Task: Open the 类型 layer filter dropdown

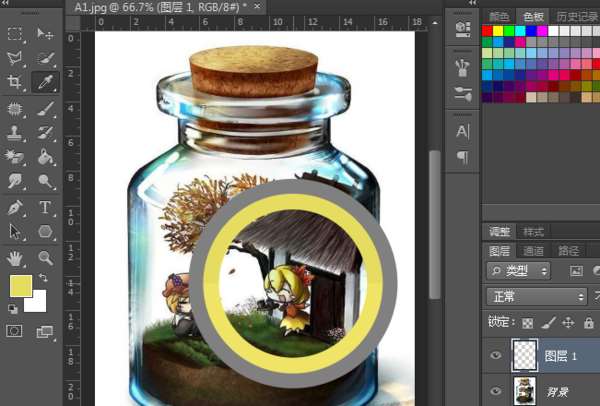Action: (518, 271)
